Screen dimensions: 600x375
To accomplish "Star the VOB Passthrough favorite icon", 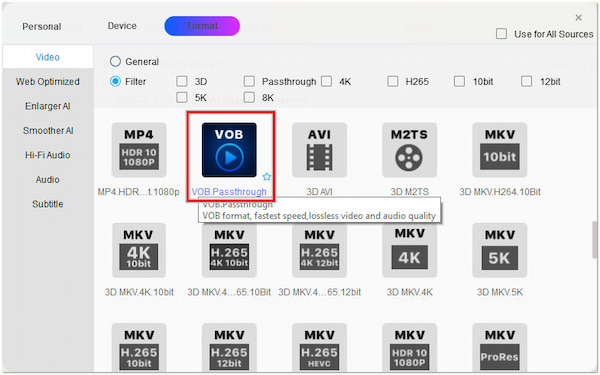I will (x=267, y=177).
